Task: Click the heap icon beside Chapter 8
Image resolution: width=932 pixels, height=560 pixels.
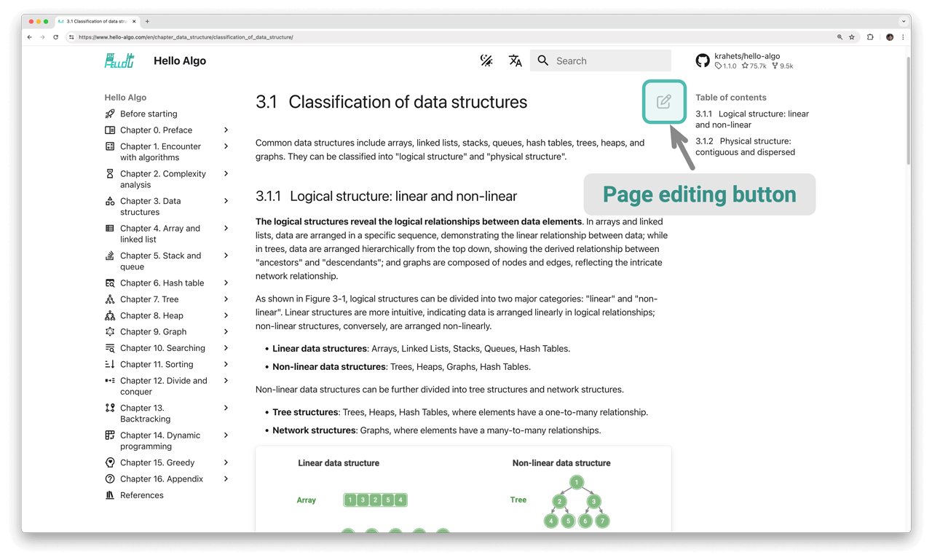Action: click(x=109, y=315)
